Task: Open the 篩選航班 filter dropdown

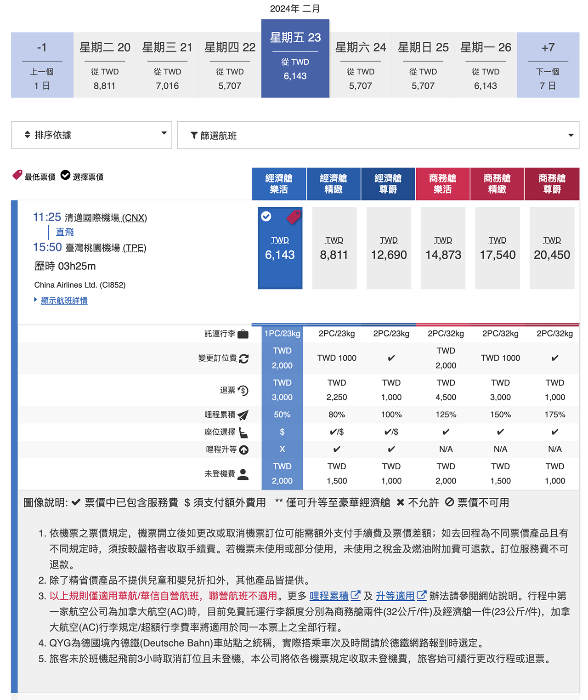Action: (x=378, y=135)
